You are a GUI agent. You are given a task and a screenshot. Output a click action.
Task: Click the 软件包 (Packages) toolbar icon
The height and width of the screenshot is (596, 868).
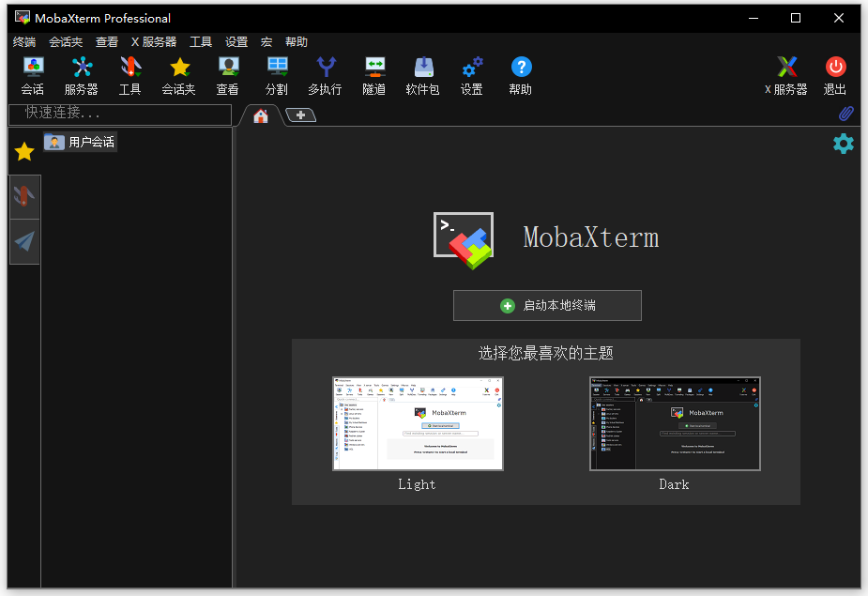tap(422, 76)
